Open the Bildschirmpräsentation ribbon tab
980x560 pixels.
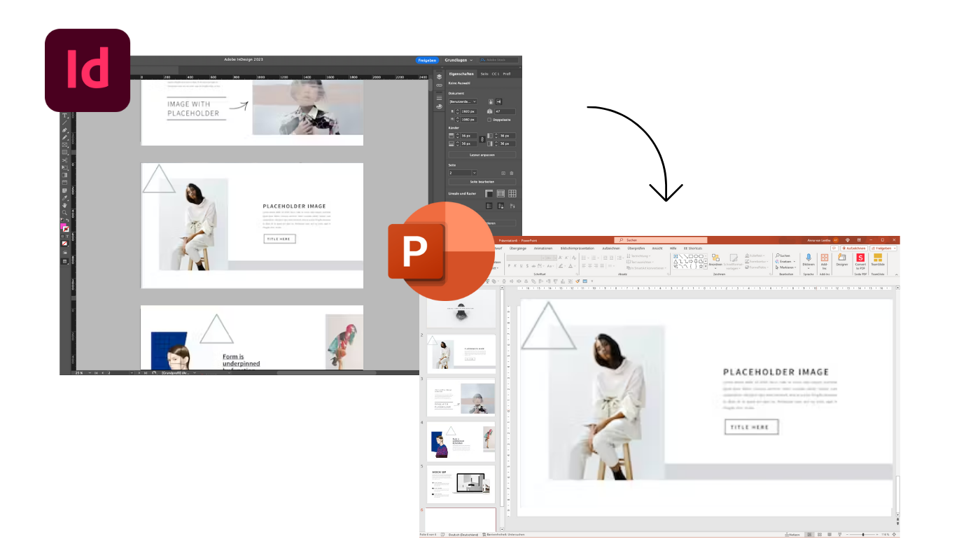(577, 248)
